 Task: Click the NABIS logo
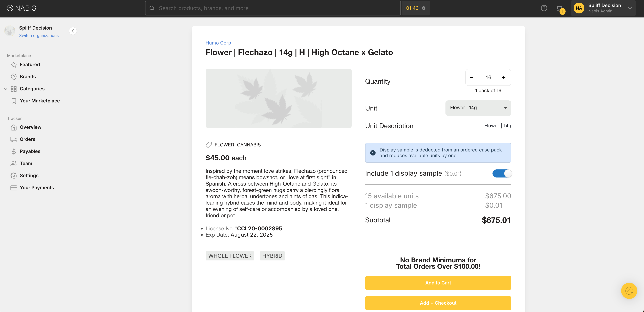pyautogui.click(x=22, y=8)
